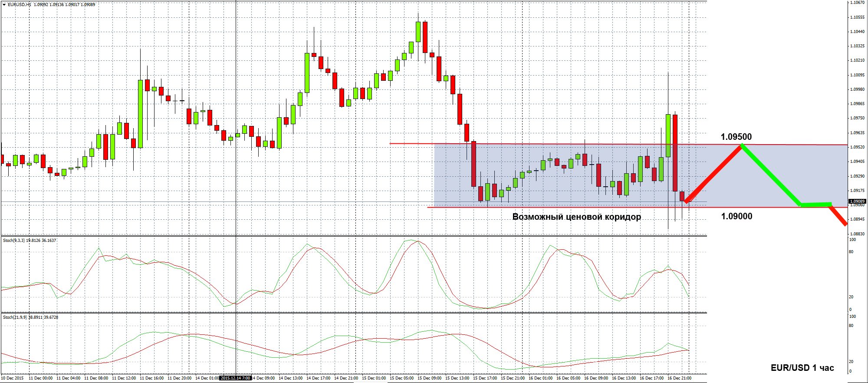Click the '15 Dec 01:00' time axis label

[374, 378]
